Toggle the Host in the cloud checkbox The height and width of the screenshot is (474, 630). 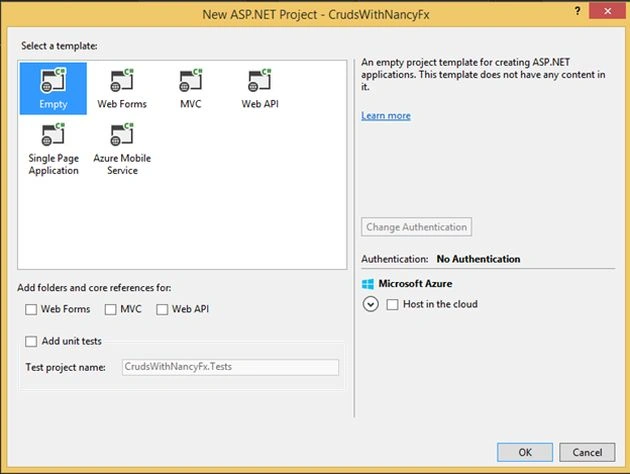pyautogui.click(x=392, y=304)
